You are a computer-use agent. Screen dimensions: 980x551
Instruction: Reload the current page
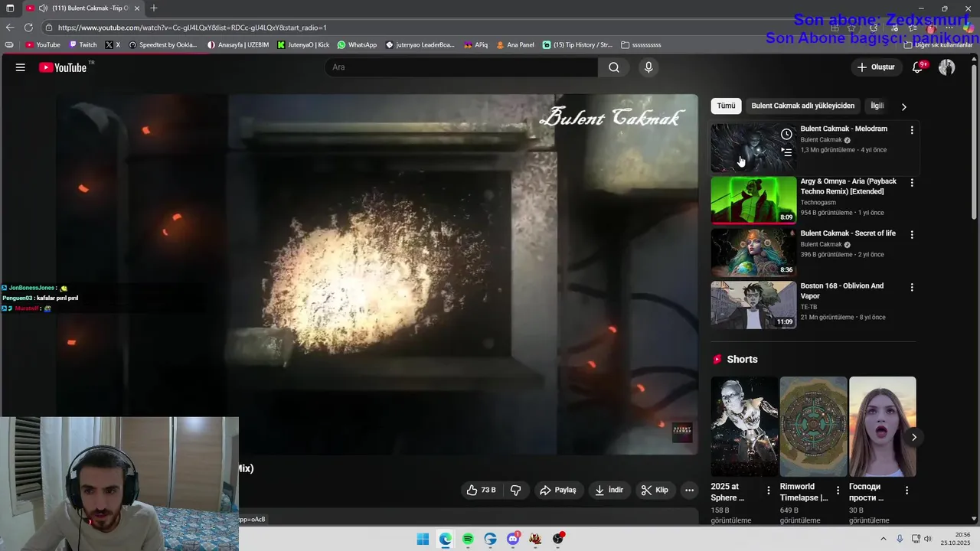(29, 27)
